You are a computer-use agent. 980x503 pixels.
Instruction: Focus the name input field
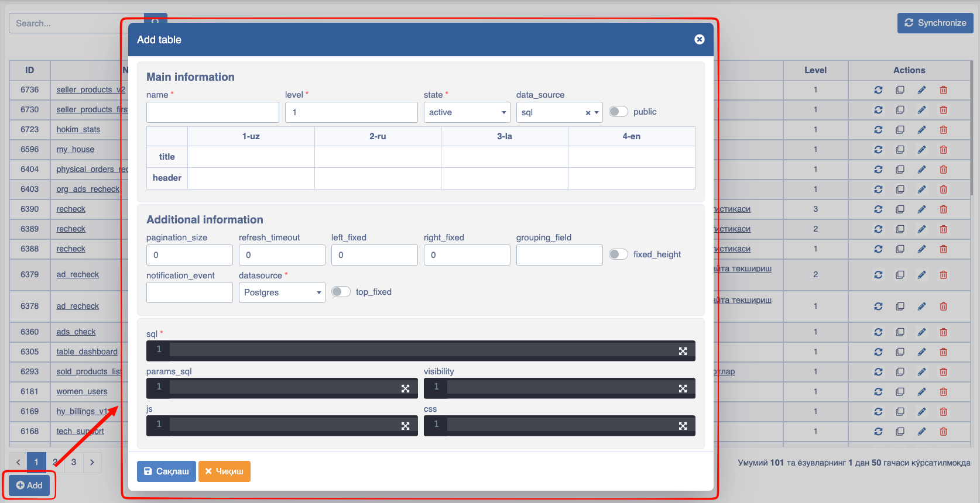213,112
